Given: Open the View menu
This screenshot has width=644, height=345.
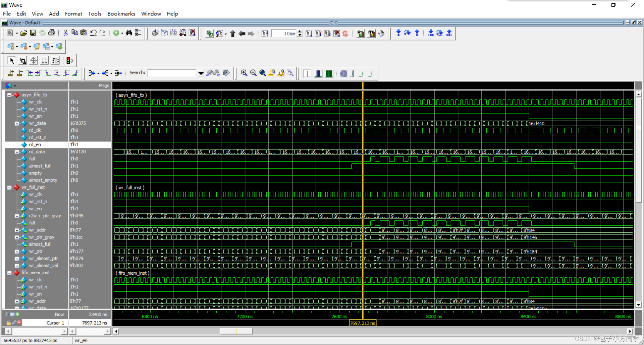Looking at the screenshot, I should pyautogui.click(x=37, y=14).
